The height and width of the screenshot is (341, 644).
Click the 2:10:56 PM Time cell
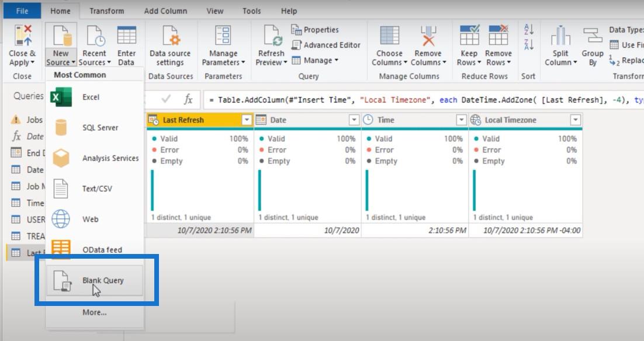(415, 231)
